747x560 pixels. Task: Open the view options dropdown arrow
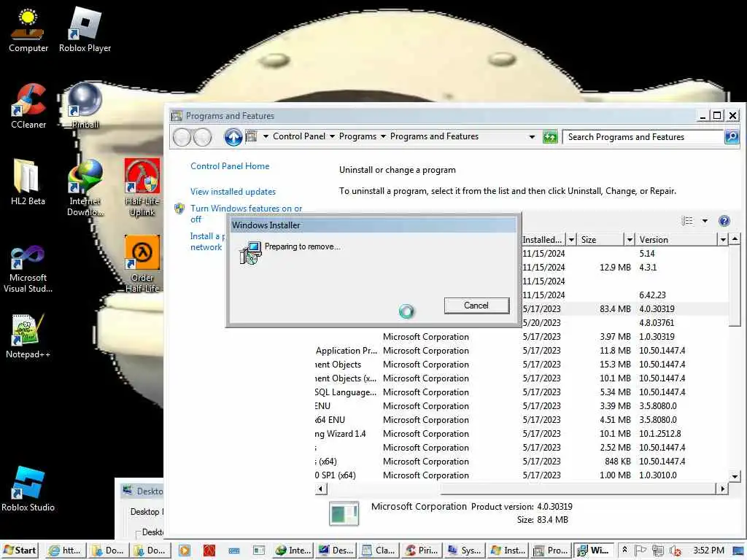pyautogui.click(x=705, y=221)
